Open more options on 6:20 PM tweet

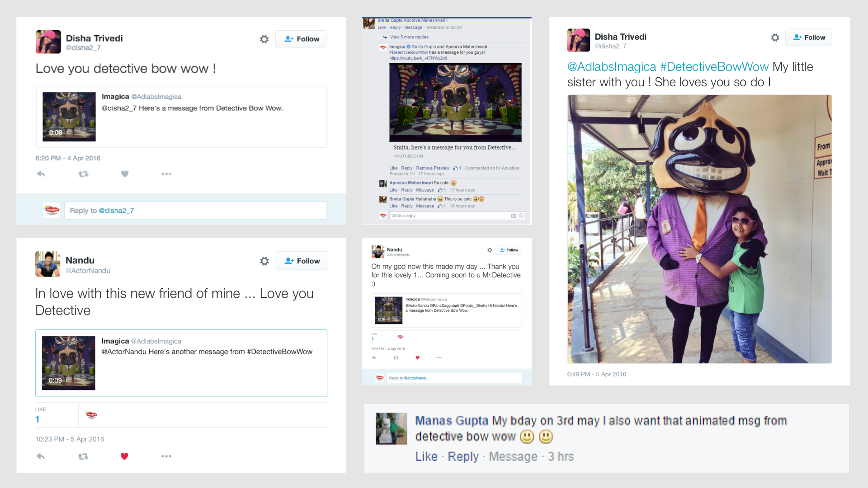166,174
